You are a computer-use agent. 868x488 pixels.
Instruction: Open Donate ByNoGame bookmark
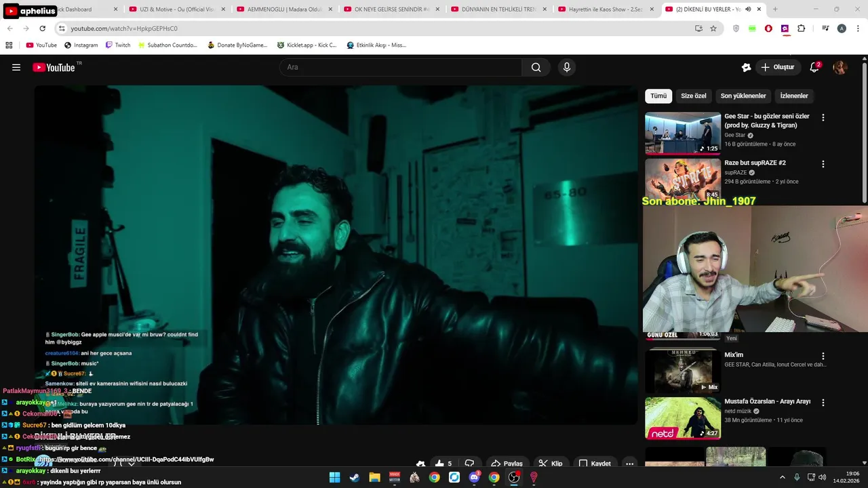click(237, 45)
